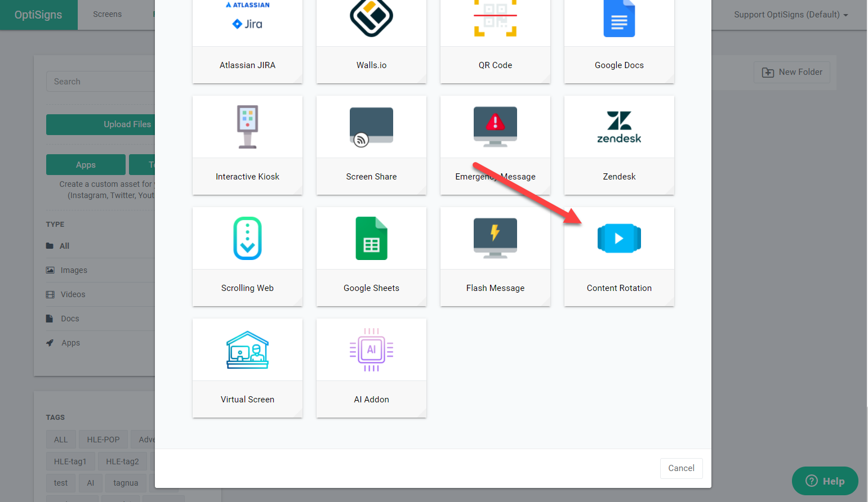Select the Content Rotation app icon

(x=619, y=239)
